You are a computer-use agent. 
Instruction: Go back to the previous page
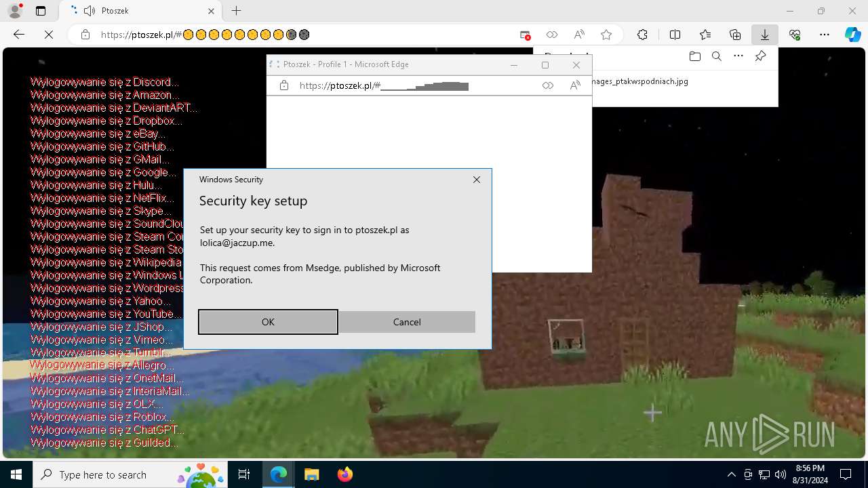pos(19,35)
